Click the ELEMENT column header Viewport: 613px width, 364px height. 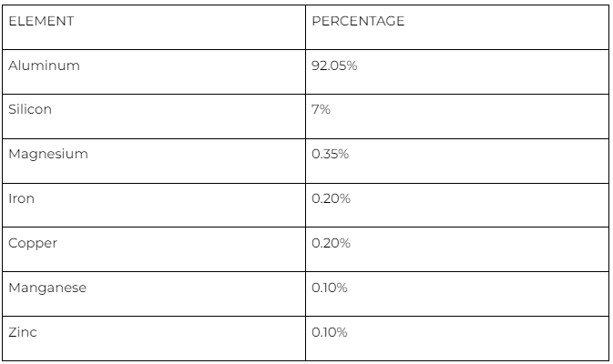point(154,27)
